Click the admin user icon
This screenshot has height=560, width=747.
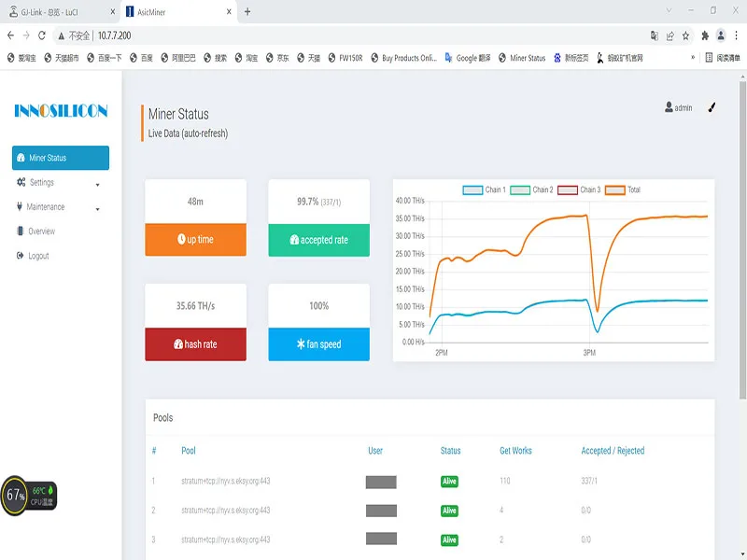tap(669, 107)
